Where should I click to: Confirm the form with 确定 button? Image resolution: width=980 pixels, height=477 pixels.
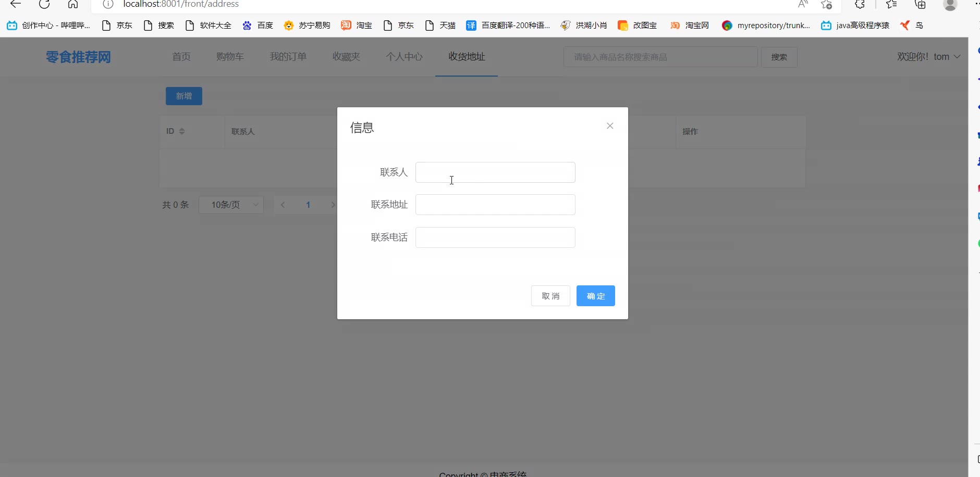[596, 296]
